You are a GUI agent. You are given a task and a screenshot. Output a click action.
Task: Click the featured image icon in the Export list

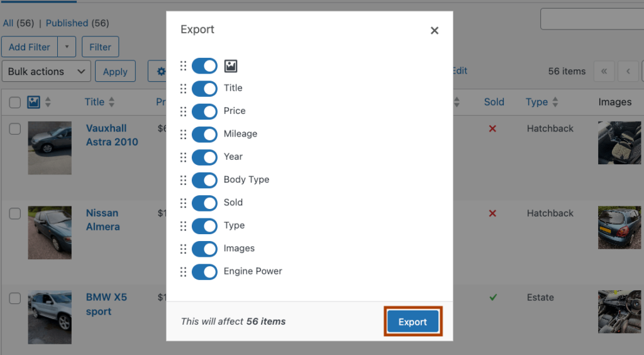[231, 65]
